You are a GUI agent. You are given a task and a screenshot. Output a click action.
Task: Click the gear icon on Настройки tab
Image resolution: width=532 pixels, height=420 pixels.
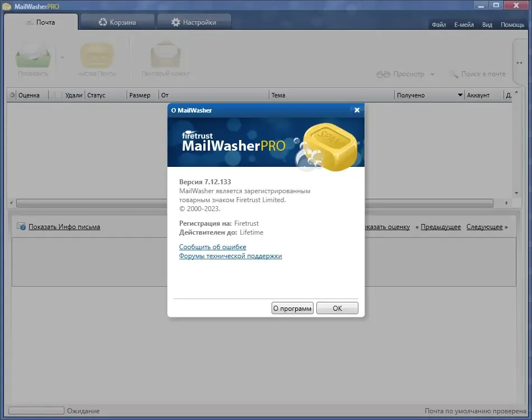coord(175,22)
